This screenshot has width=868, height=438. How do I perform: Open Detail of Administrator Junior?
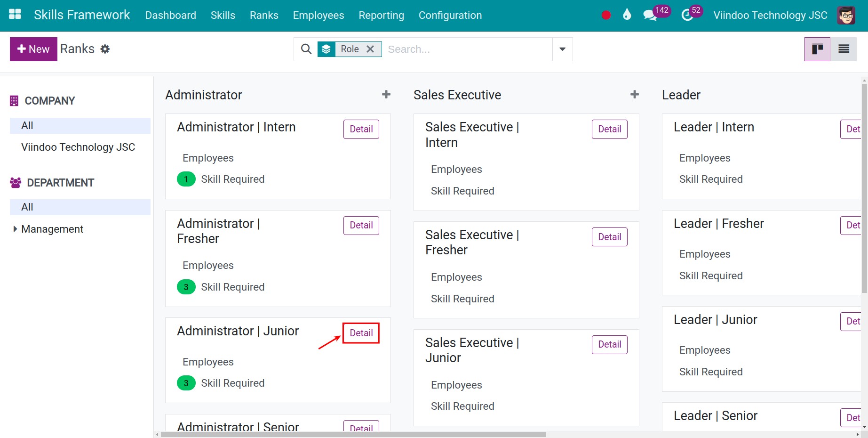[361, 333]
